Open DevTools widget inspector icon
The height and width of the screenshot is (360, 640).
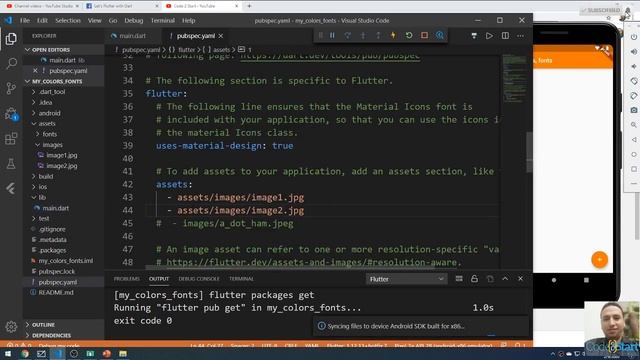click(440, 36)
